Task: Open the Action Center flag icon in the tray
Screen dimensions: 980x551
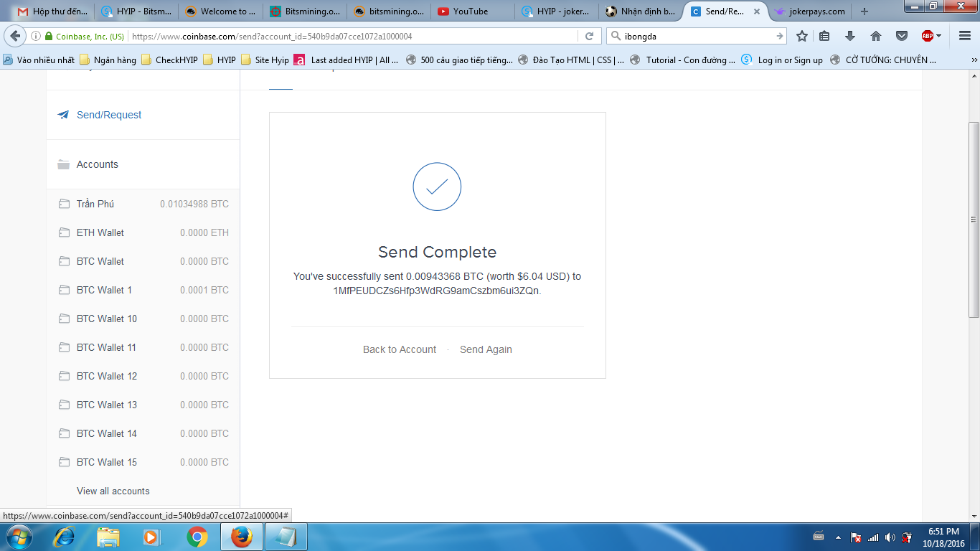Action: point(856,537)
